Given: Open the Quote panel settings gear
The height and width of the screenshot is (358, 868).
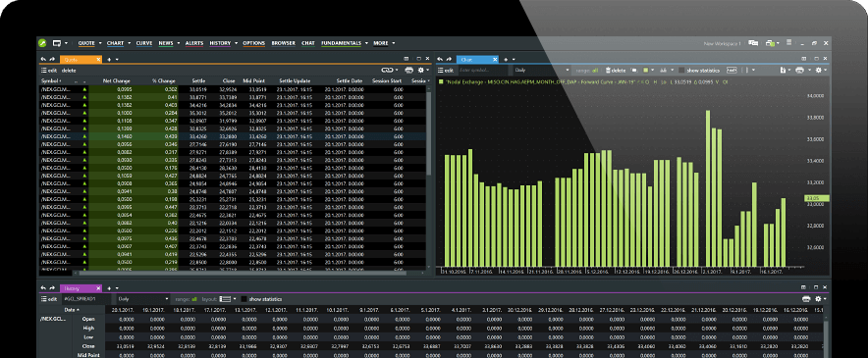Looking at the screenshot, I should pos(421,71).
